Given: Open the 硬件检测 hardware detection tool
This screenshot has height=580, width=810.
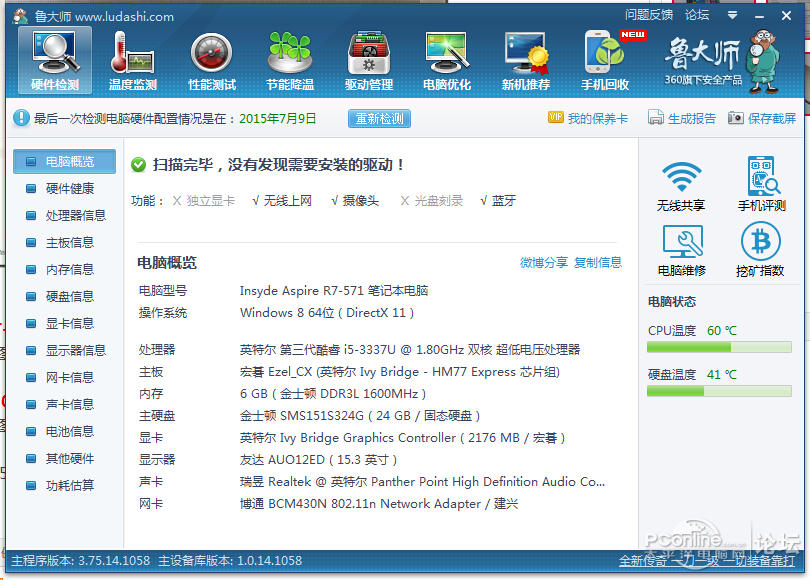Looking at the screenshot, I should (x=55, y=60).
